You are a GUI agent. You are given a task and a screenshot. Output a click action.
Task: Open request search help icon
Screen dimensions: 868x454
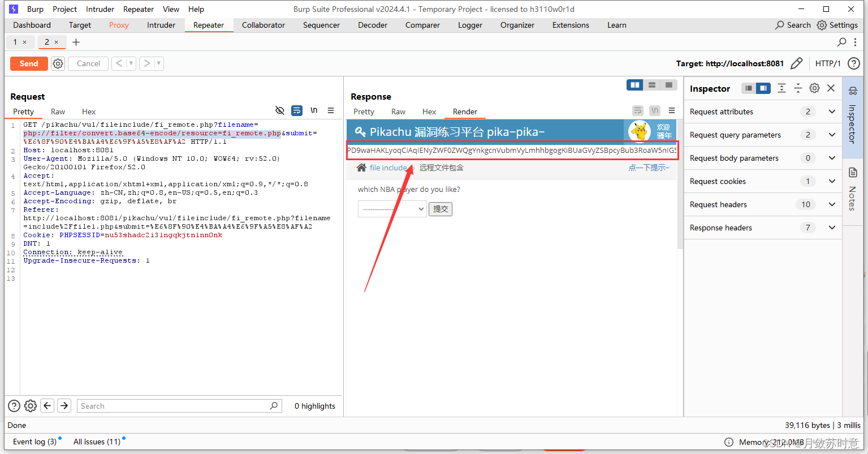(x=14, y=405)
